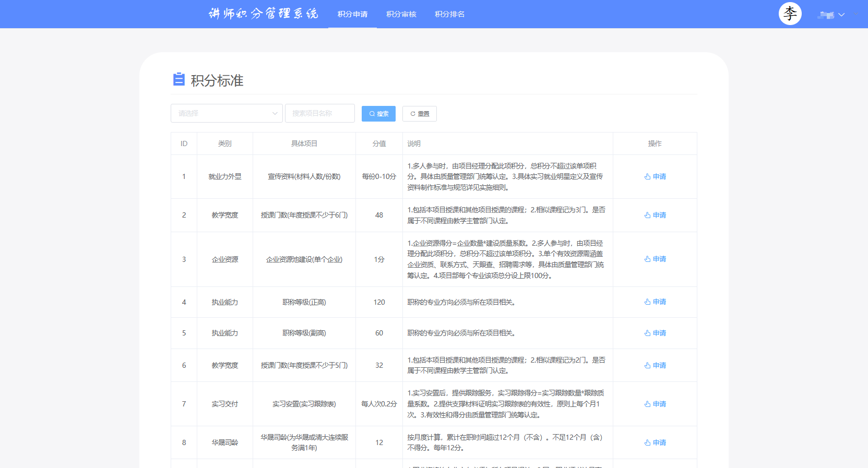Viewport: 868px width, 468px height.
Task: Select the 每人次0.2分 score cell
Action: click(x=379, y=404)
